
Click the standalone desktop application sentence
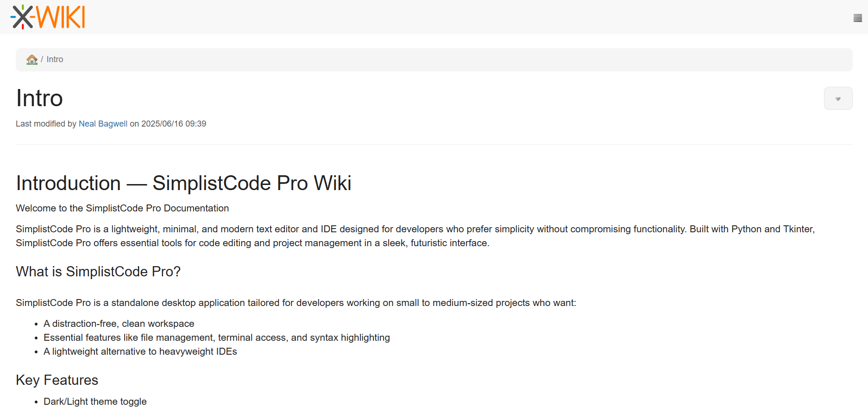[x=296, y=303]
